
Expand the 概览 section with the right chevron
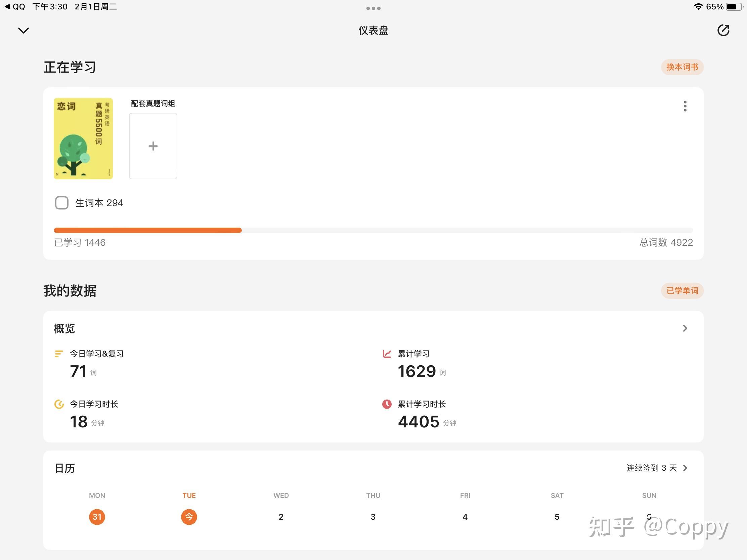tap(685, 328)
